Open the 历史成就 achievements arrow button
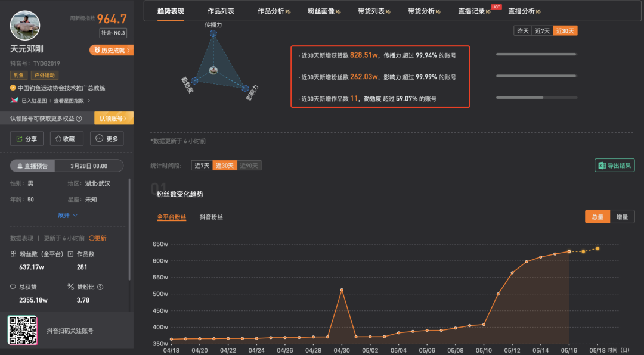This screenshot has height=355, width=644. 112,51
